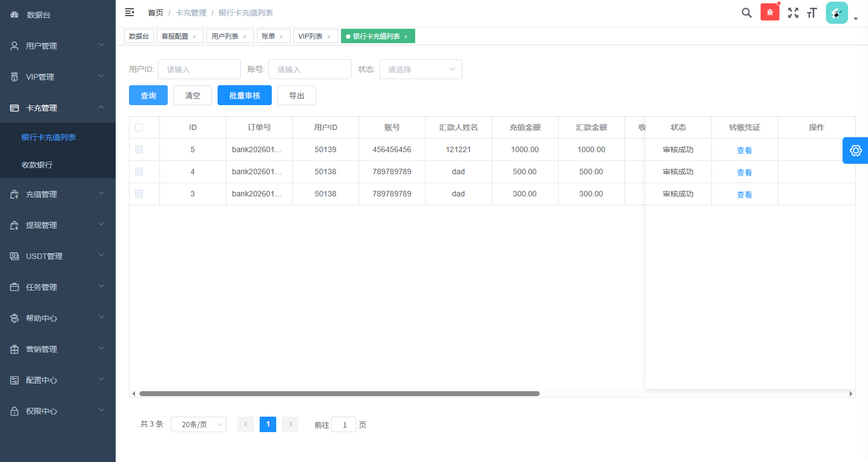
Task: Click the search magnifier icon in header
Action: pos(746,13)
